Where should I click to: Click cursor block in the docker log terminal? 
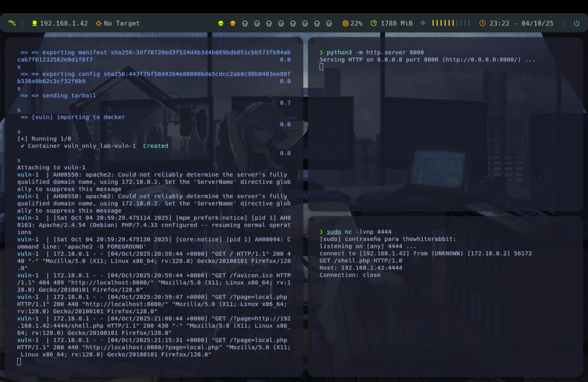[x=19, y=362]
